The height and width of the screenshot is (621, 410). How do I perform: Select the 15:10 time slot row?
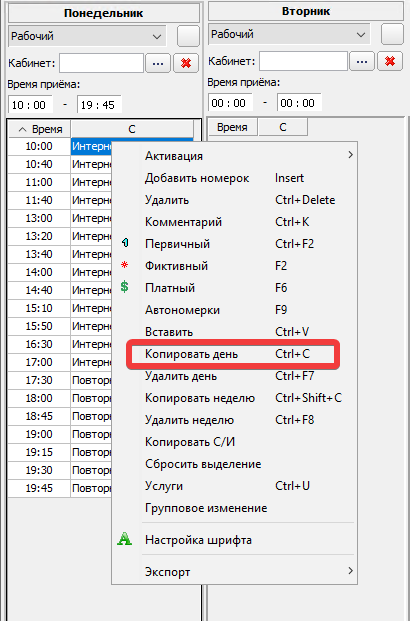tap(39, 308)
